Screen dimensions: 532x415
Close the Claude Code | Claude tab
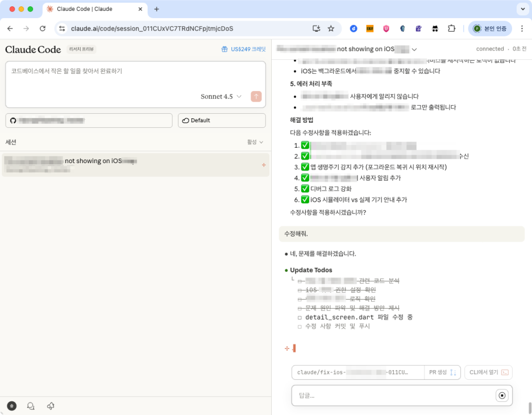click(x=140, y=9)
